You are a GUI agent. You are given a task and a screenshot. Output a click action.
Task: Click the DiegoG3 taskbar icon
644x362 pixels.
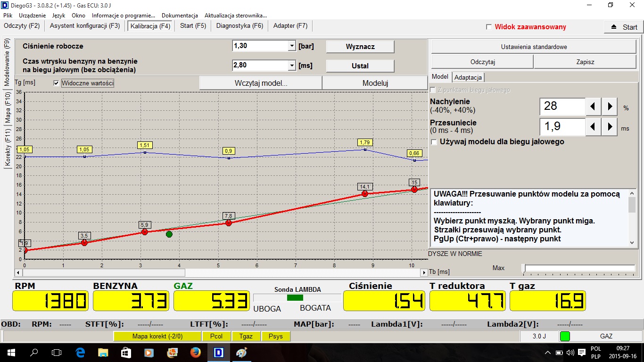[x=218, y=352]
